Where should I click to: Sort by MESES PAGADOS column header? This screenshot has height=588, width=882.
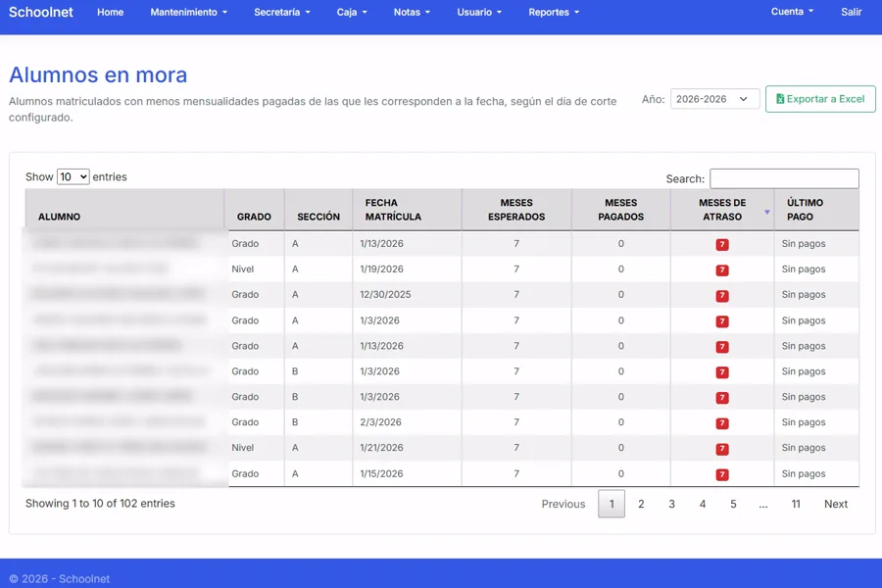621,210
